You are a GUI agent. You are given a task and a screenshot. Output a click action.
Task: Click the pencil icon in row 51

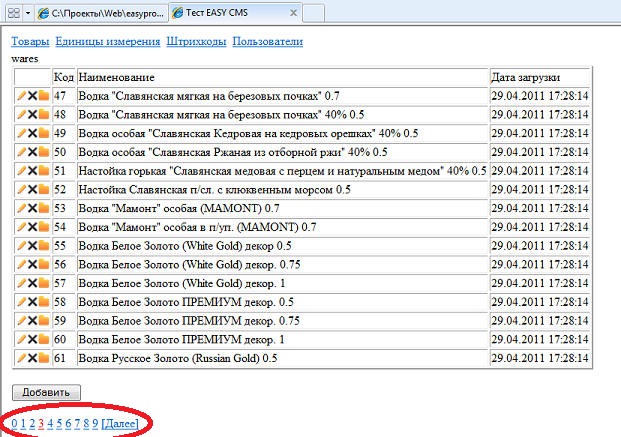click(21, 171)
